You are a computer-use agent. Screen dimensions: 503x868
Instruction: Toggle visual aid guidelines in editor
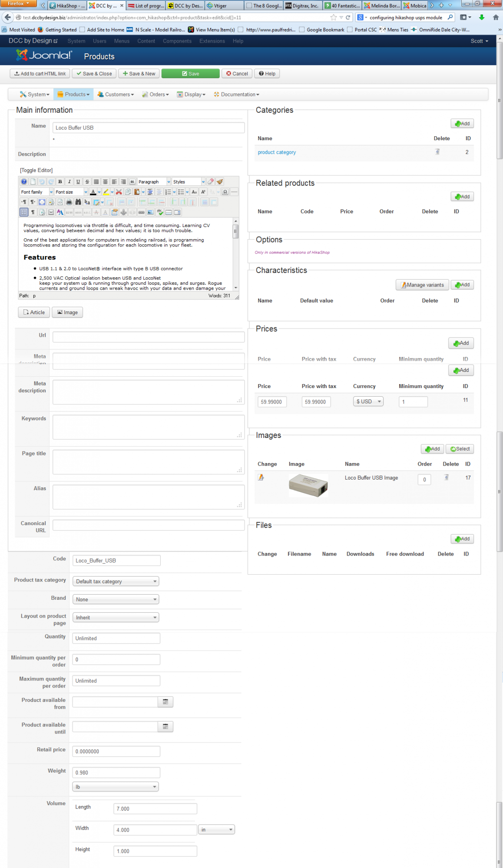(x=24, y=212)
